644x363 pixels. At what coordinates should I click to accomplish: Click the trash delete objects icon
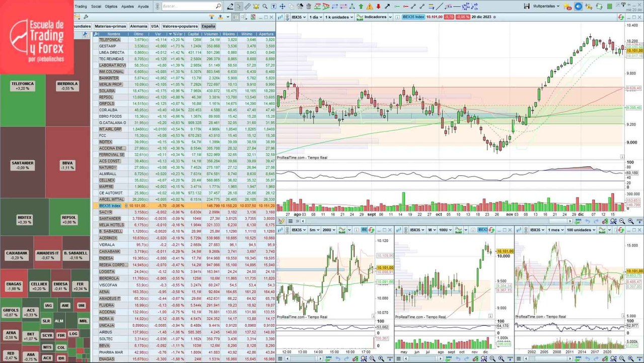pos(309,7)
